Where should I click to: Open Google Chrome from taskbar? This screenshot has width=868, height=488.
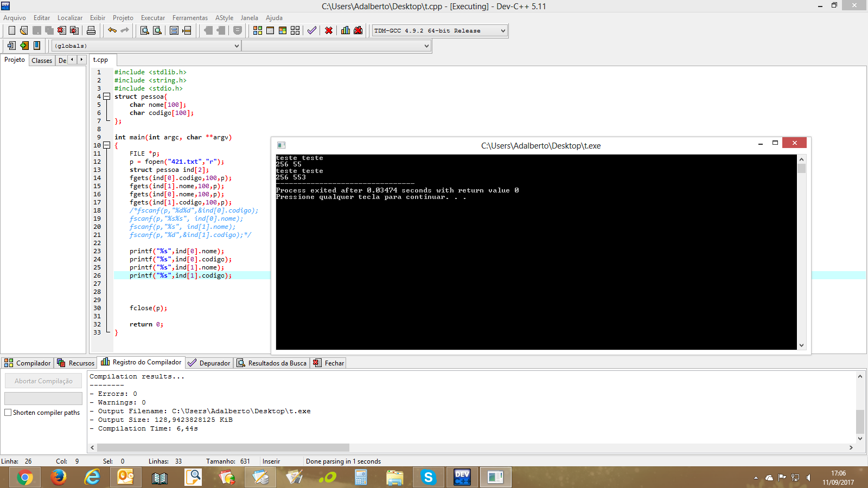(24, 477)
